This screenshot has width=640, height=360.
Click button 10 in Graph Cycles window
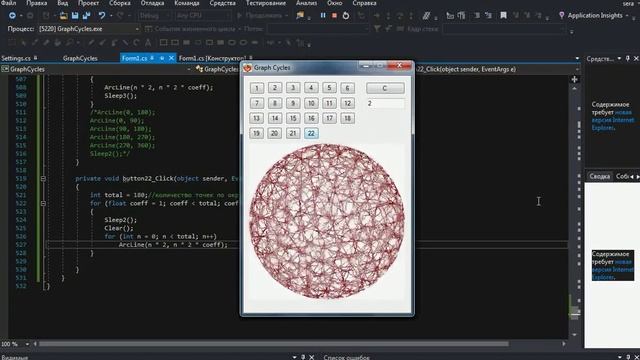click(311, 103)
